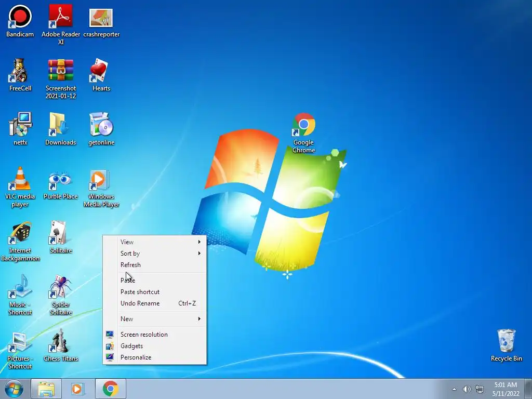Open Gadgets from the context menu
The width and height of the screenshot is (532, 399).
pos(155,346)
